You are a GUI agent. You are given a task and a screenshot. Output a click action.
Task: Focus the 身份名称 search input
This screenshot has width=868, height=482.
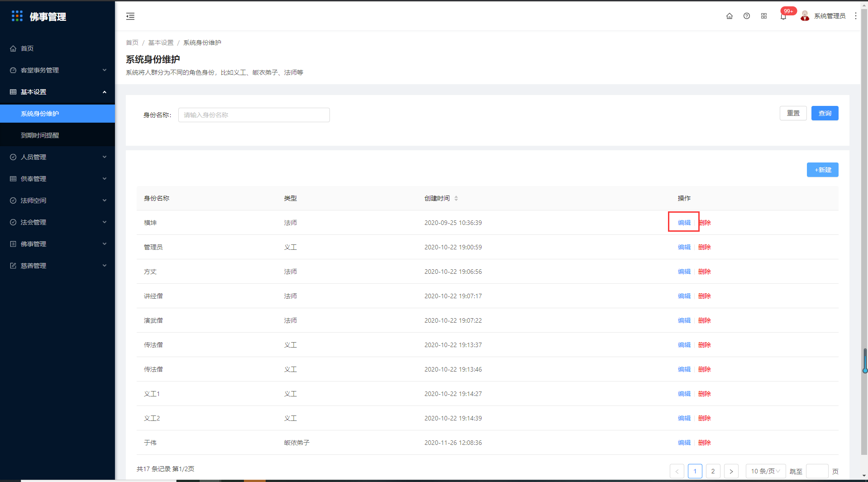coord(254,115)
